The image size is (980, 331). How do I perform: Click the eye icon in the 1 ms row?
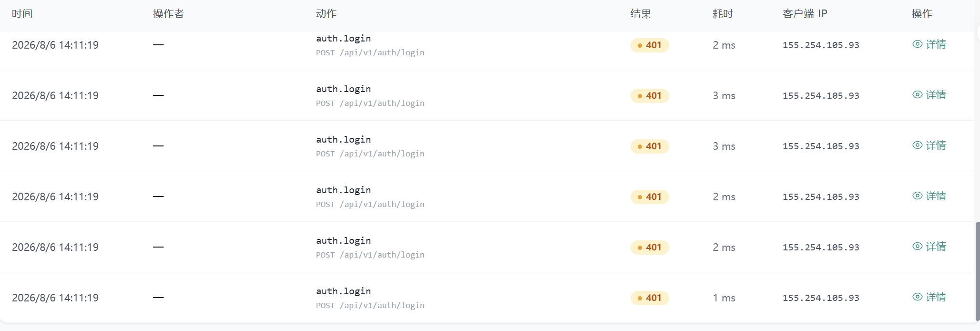[x=918, y=297]
